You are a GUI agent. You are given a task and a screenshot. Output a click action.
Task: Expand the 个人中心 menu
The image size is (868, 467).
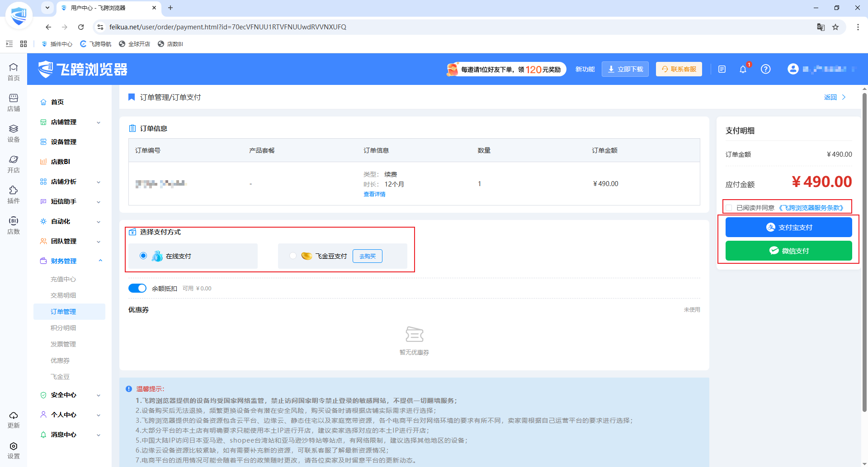(x=70, y=415)
